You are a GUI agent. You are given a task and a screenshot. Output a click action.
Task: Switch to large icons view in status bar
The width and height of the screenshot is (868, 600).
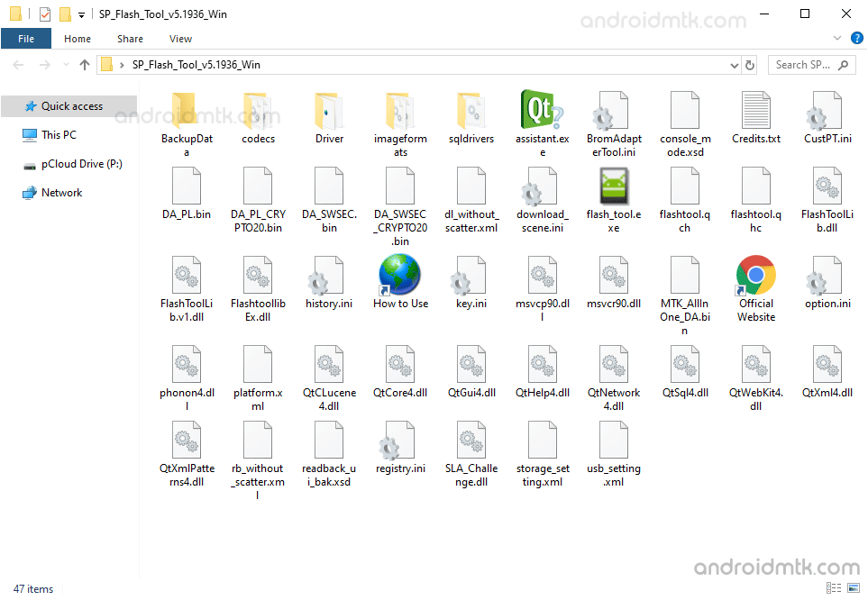tap(854, 587)
